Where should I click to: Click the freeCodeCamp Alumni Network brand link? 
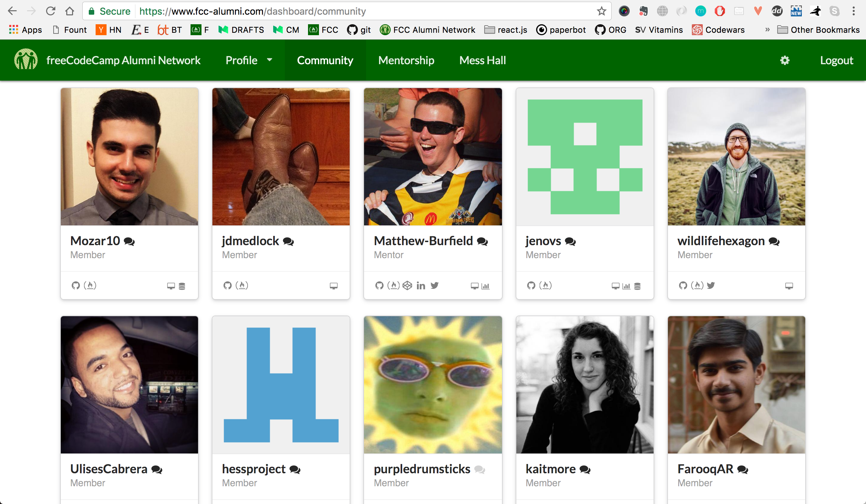pyautogui.click(x=107, y=60)
